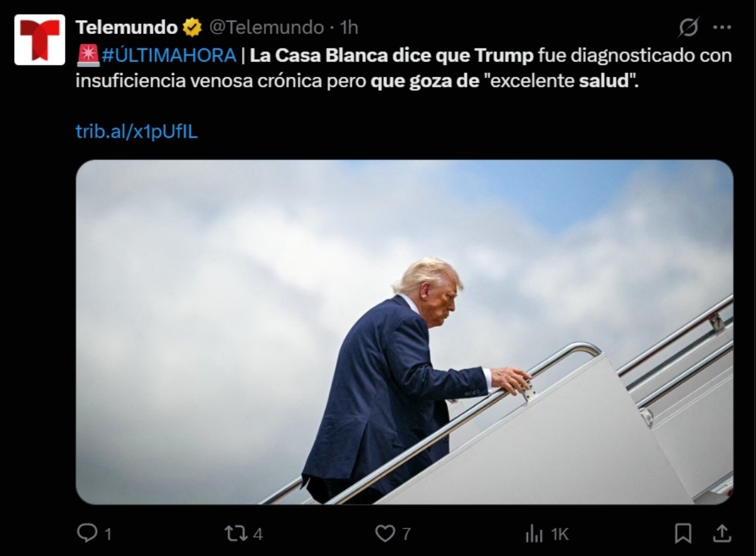Repost this tweet using the retweet icon
This screenshot has height=556, width=756.
pyautogui.click(x=235, y=533)
